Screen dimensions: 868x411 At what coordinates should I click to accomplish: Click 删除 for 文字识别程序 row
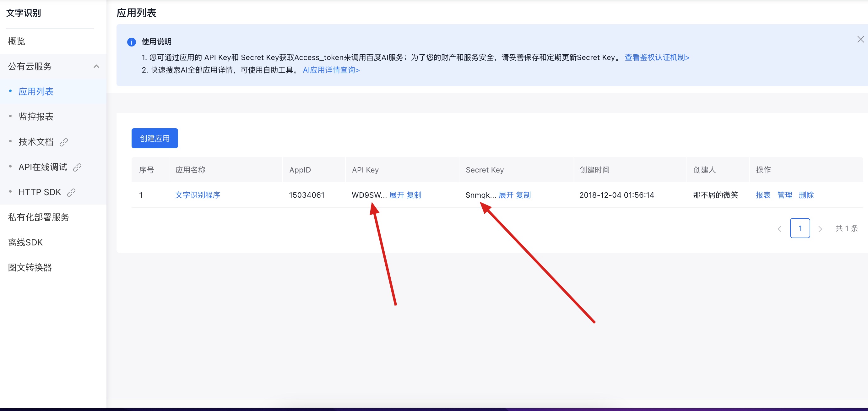pos(806,195)
